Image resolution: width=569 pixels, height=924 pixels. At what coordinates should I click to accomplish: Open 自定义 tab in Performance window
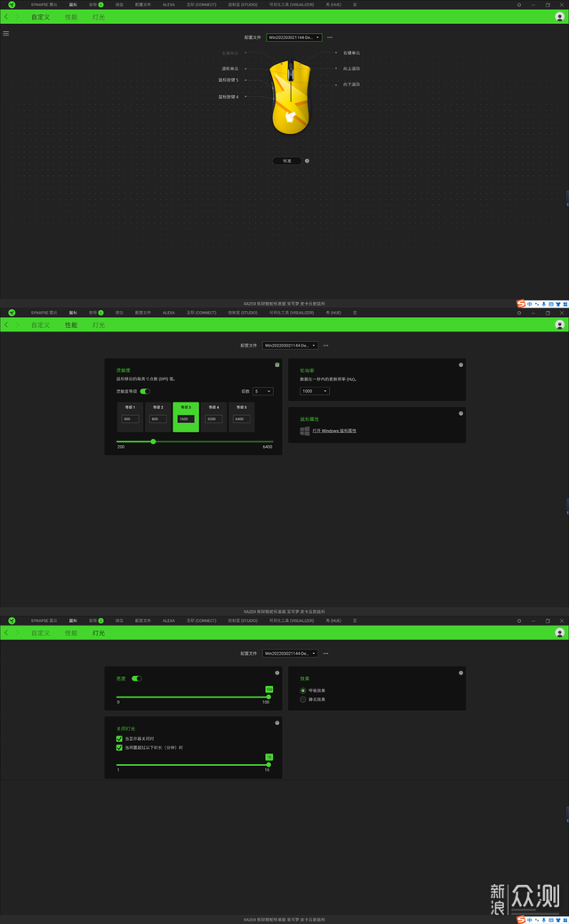(41, 324)
